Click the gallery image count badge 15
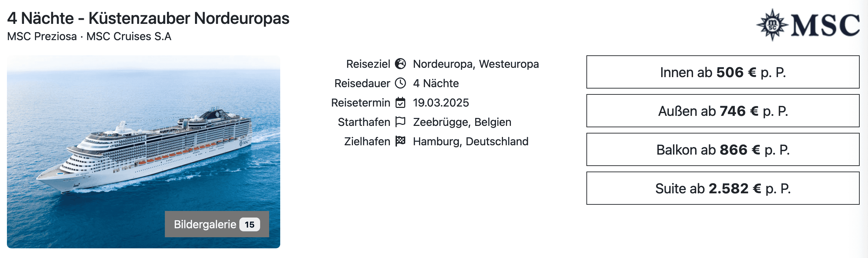 click(x=249, y=224)
